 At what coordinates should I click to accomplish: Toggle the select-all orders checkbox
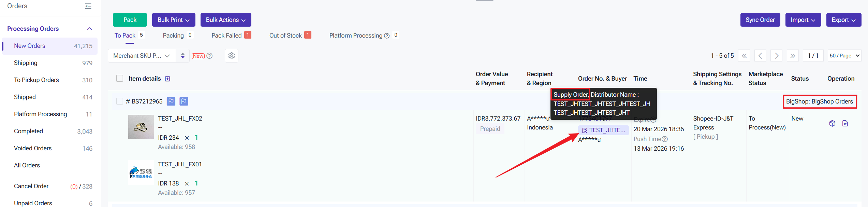pos(120,79)
